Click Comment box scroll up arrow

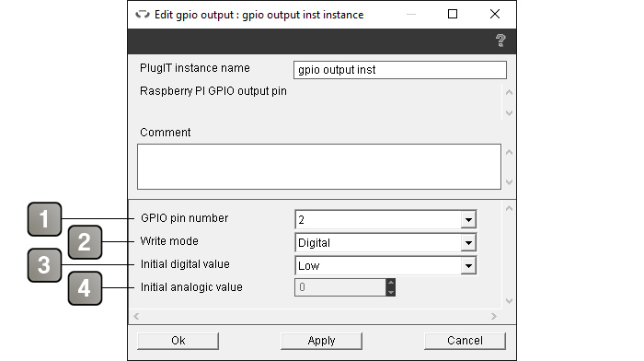pyautogui.click(x=509, y=152)
